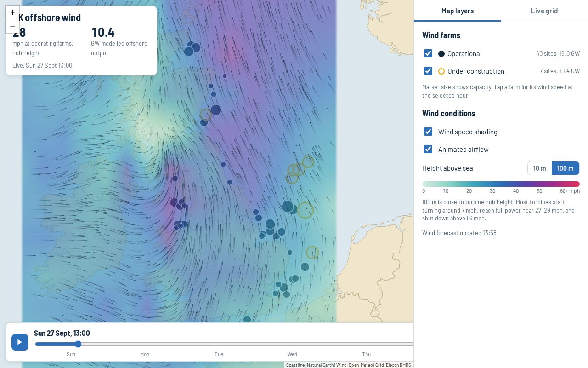Image resolution: width=588 pixels, height=368 pixels.
Task: Switch to the Live grid tab
Action: pyautogui.click(x=544, y=11)
